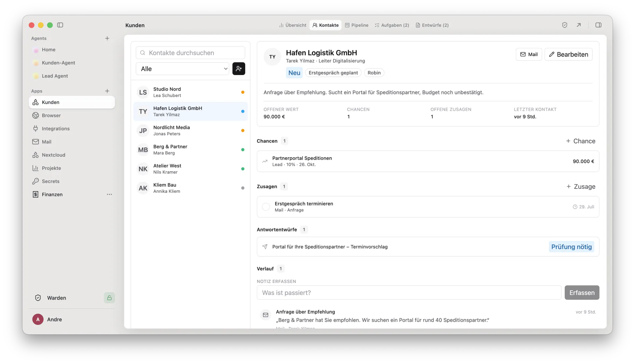Toggle the sidebar panel icon
The height and width of the screenshot is (364, 635).
tap(60, 25)
